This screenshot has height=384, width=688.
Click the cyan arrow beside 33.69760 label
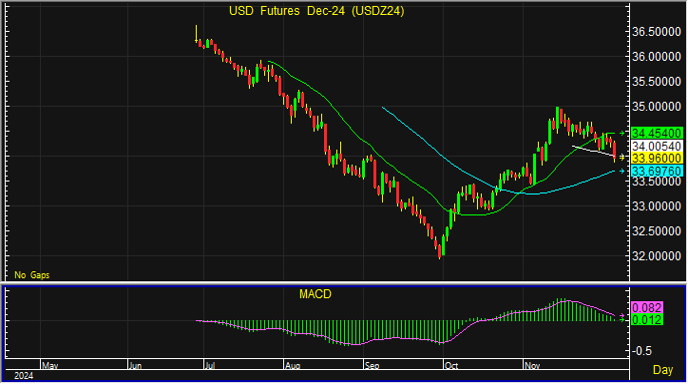pyautogui.click(x=622, y=171)
